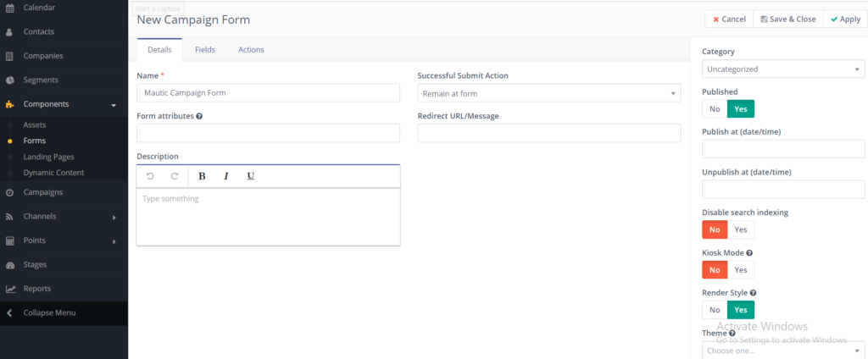Click the Points calculator icon

[9, 240]
